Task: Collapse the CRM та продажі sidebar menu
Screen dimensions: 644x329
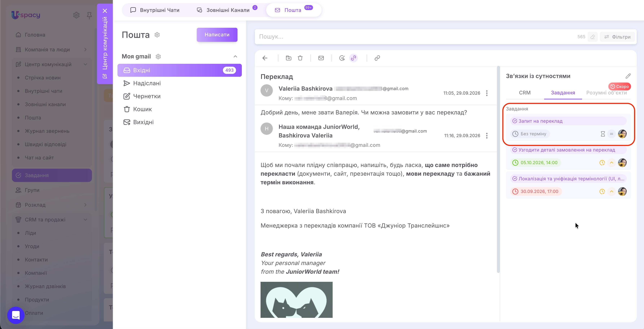Action: (85, 219)
